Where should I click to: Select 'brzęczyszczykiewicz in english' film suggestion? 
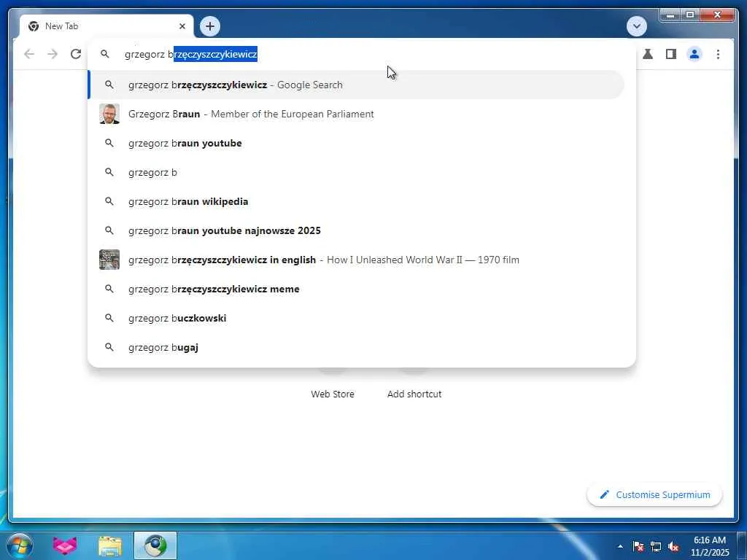click(x=356, y=260)
